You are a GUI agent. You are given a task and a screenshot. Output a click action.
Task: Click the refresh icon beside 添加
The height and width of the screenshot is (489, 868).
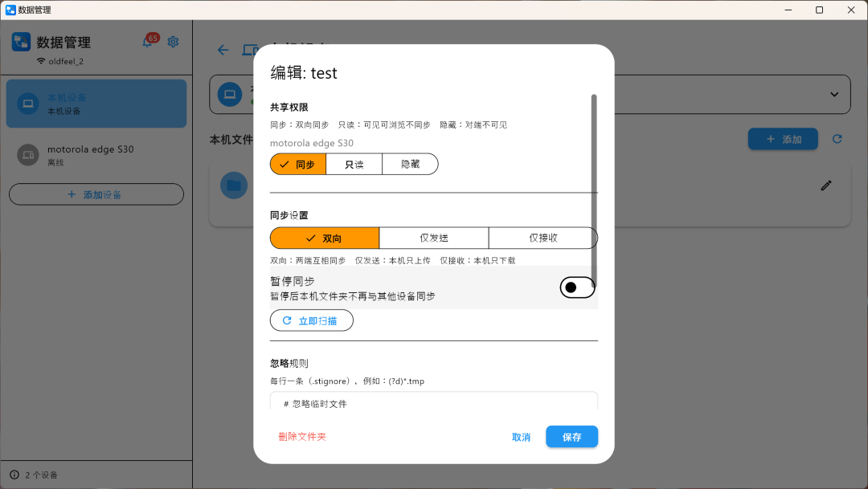(837, 139)
